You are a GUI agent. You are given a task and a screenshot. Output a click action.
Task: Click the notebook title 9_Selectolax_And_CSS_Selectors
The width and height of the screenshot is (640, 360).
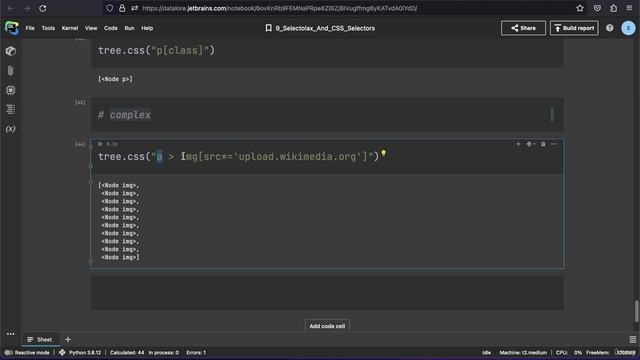325,28
